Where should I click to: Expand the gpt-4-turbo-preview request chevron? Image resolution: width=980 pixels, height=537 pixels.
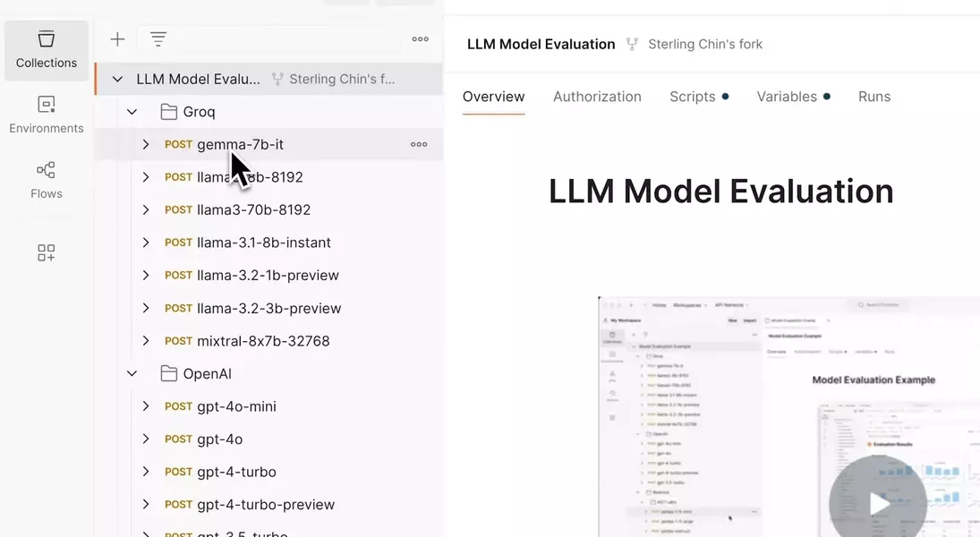point(146,505)
